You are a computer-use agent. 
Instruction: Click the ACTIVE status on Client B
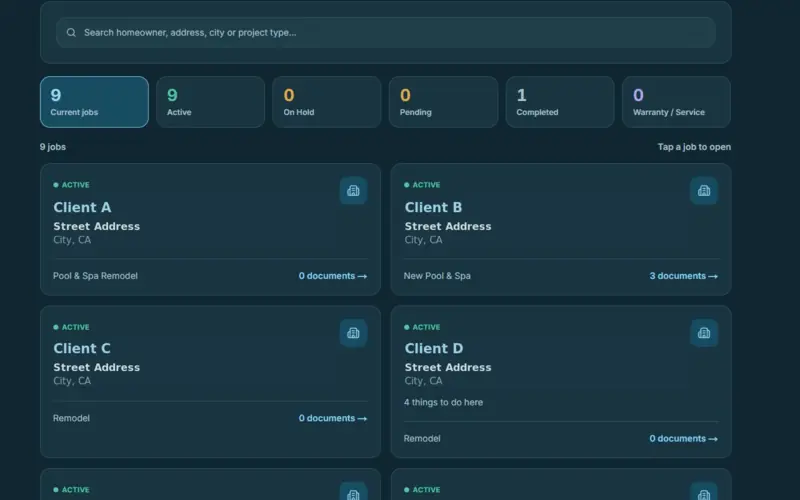point(422,185)
